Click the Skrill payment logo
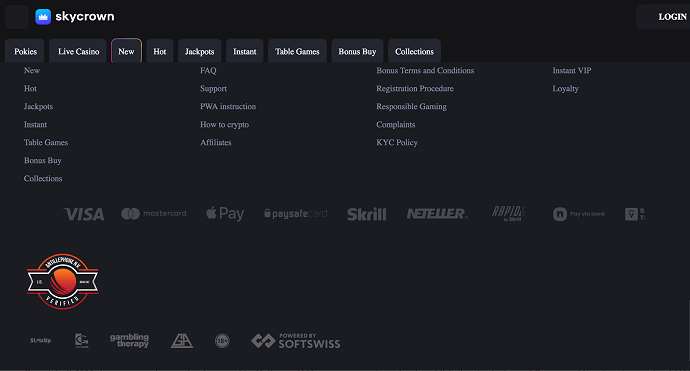This screenshot has width=690, height=371. click(367, 214)
